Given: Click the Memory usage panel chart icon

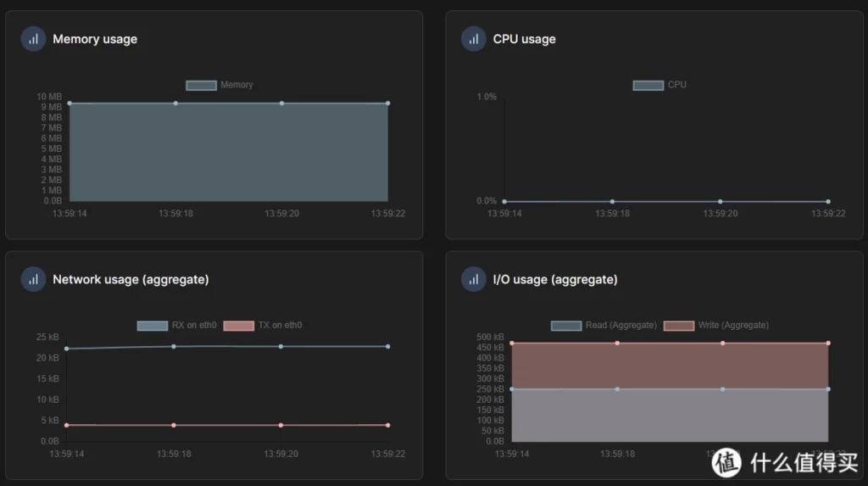Looking at the screenshot, I should click(33, 39).
